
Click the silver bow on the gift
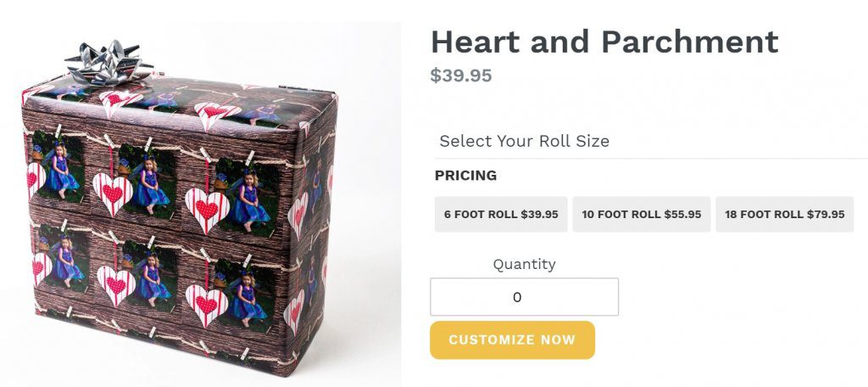point(107,62)
